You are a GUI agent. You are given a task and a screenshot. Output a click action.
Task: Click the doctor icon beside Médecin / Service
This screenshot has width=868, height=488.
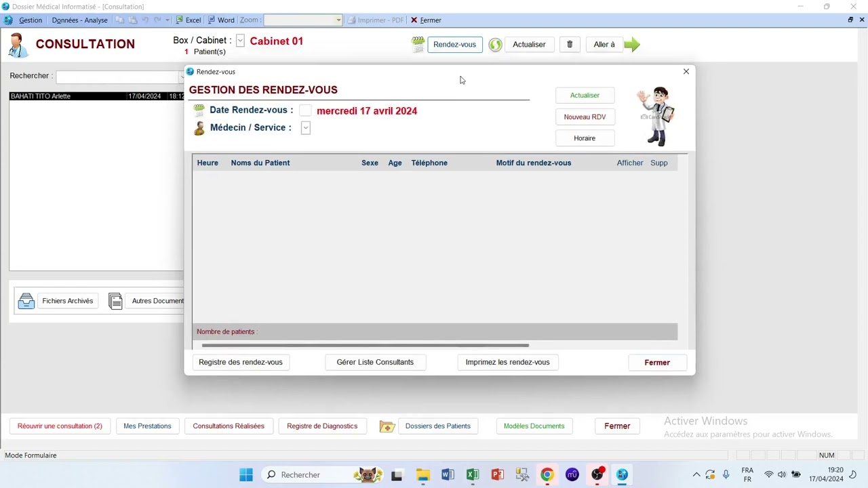tap(199, 128)
